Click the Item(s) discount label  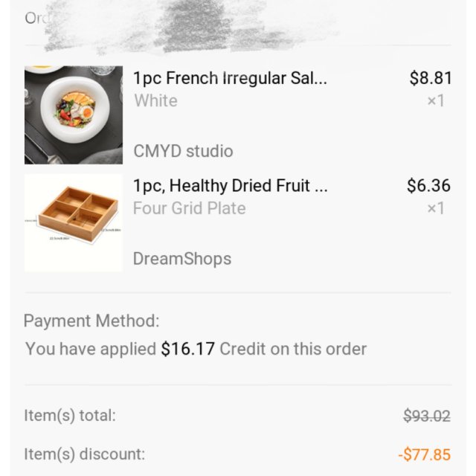coord(84,454)
